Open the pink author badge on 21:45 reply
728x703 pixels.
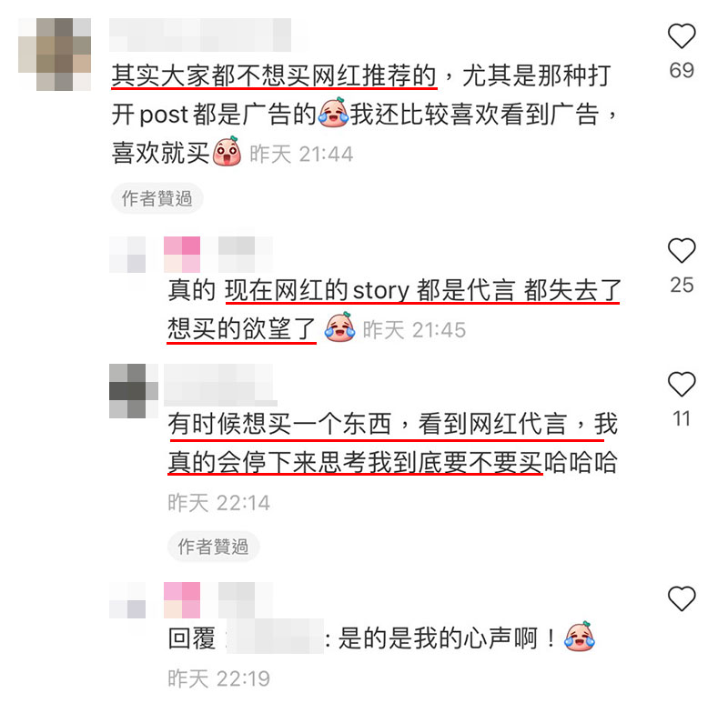pyautogui.click(x=182, y=255)
